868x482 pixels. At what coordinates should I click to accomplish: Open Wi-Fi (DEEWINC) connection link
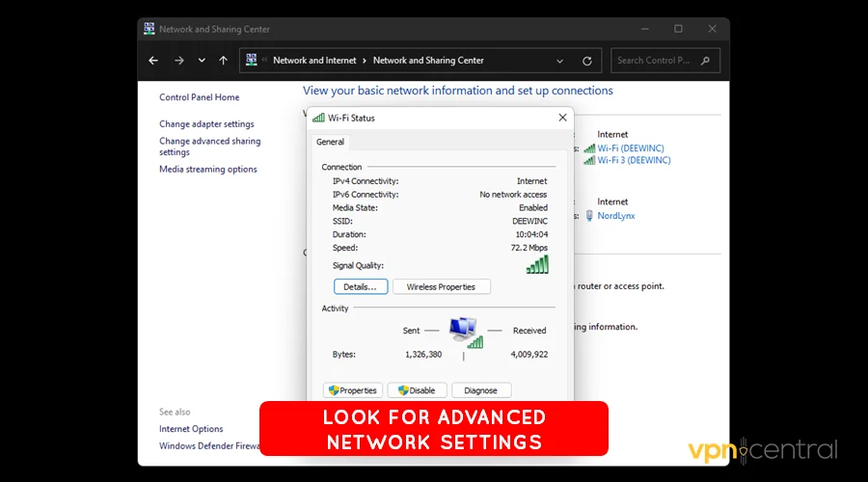point(631,148)
